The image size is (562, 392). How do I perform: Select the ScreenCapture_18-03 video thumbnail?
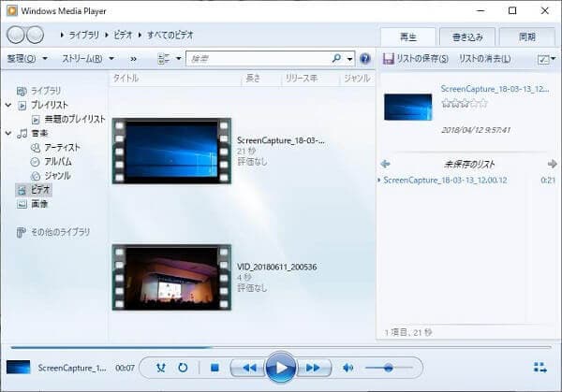[171, 151]
